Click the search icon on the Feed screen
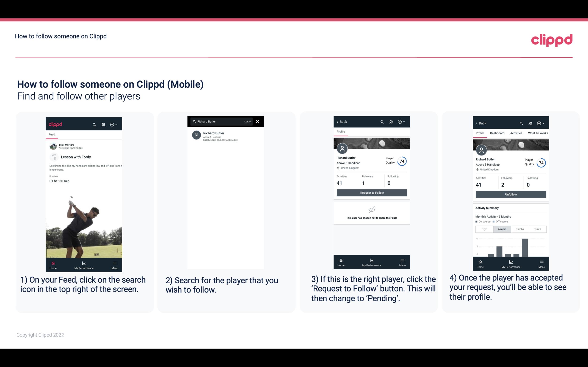 [94, 124]
